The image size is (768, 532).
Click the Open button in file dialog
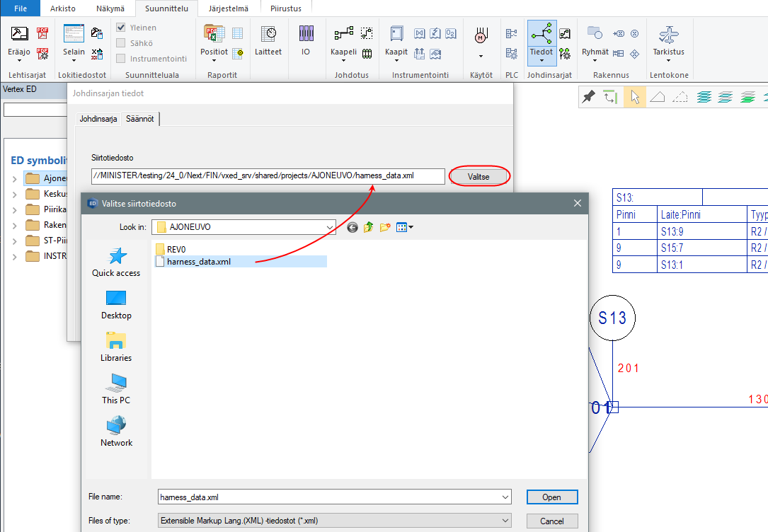[551, 497]
